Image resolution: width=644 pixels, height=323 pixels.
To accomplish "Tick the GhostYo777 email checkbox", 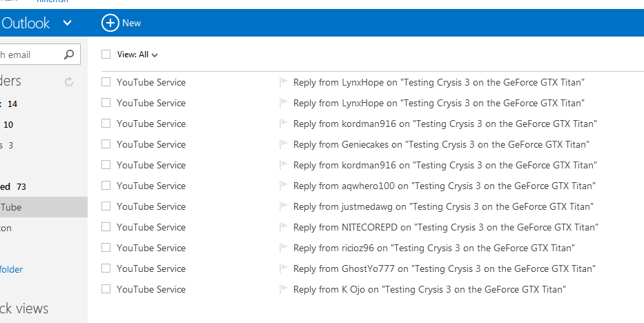I will coord(106,268).
